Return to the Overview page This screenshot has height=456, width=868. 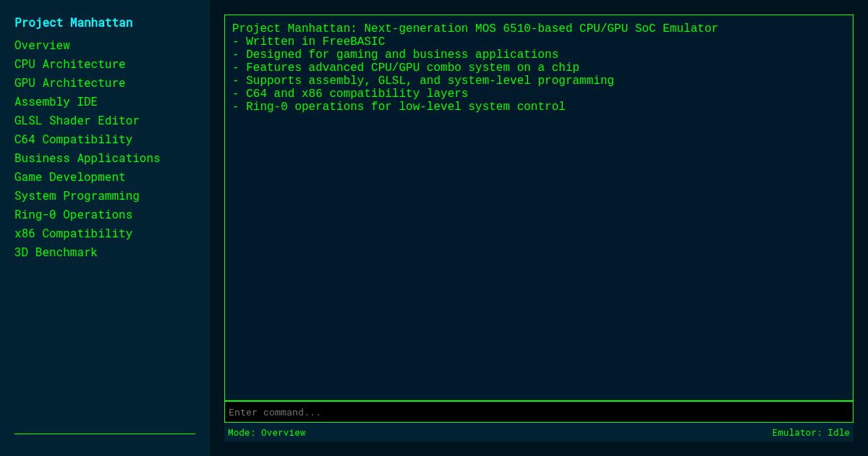point(42,45)
